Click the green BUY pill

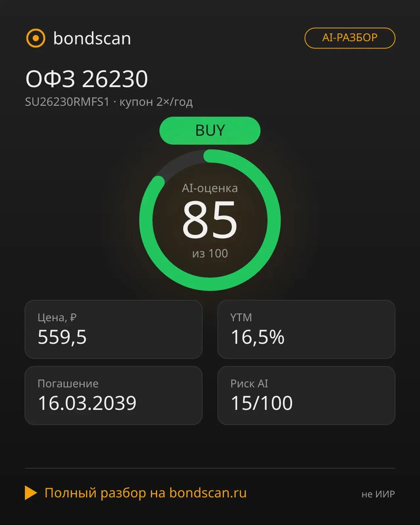210,131
